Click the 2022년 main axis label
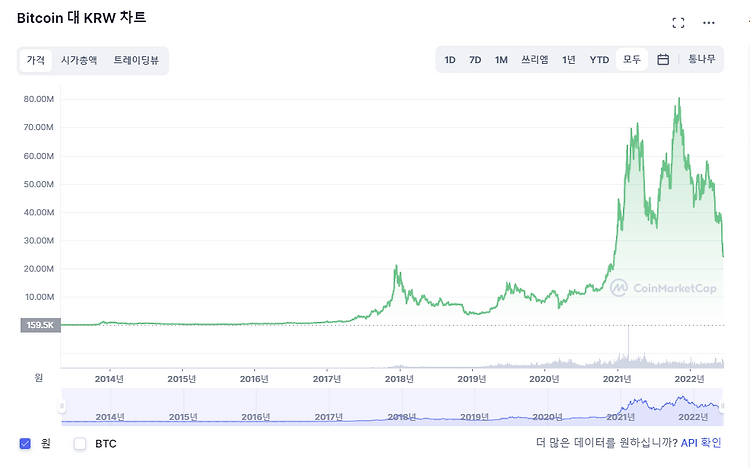Image resolution: width=750 pixels, height=468 pixels. click(x=690, y=379)
